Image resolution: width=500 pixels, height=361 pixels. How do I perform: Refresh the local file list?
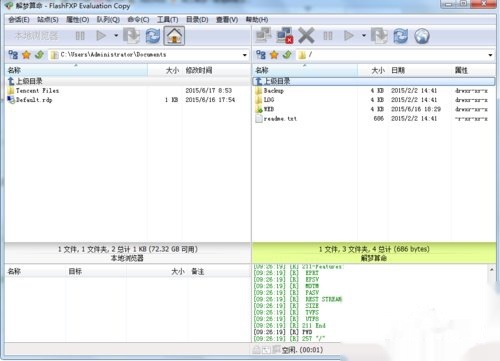153,36
